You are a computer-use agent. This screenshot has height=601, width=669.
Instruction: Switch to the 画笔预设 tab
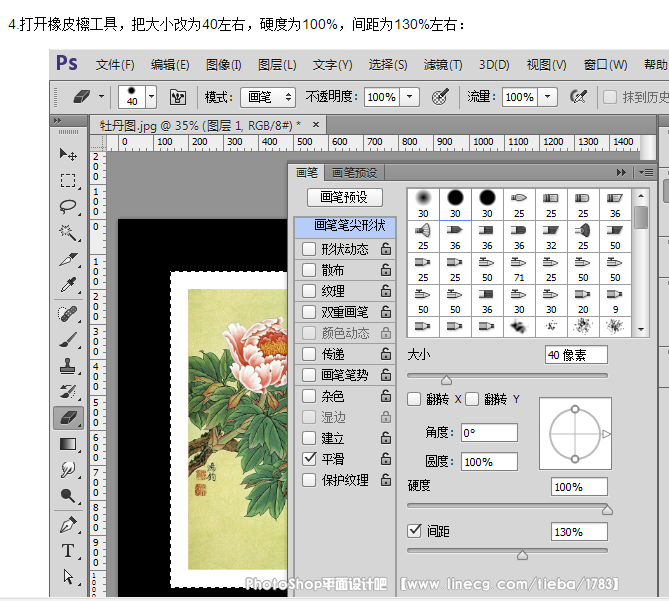point(354,173)
